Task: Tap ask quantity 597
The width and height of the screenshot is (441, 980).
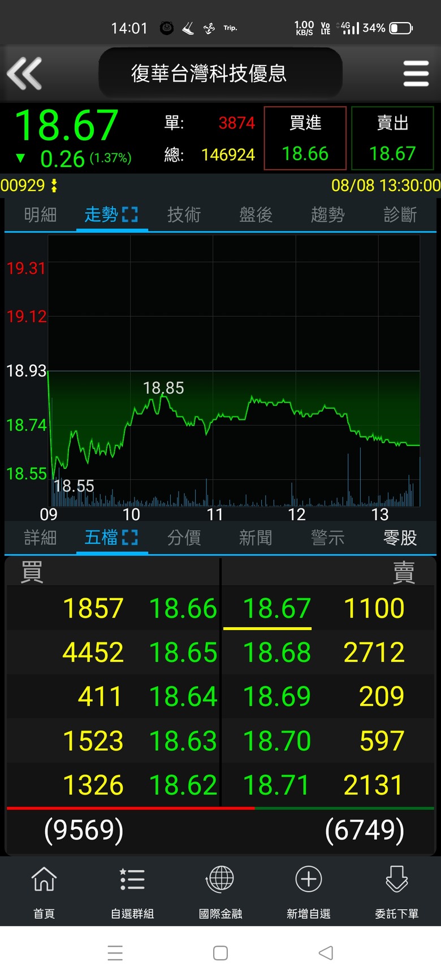Action: (x=382, y=741)
